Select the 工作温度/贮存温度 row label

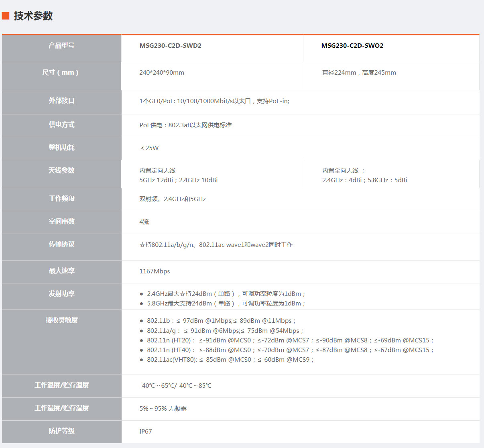tap(61, 385)
